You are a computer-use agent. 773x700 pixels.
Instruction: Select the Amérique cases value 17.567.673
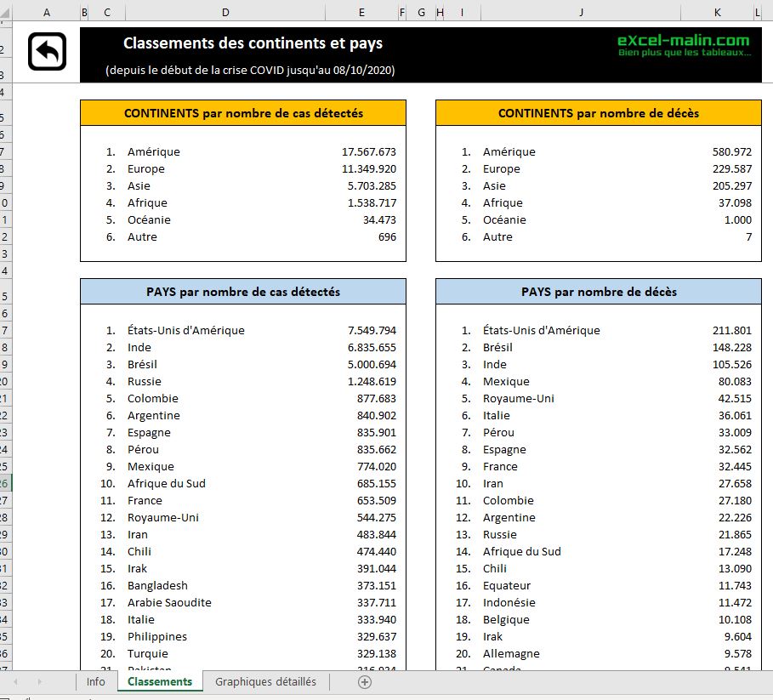368,151
